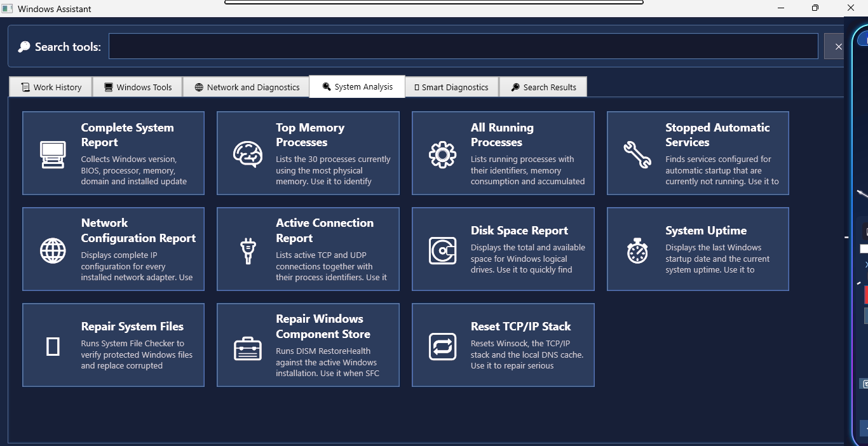Switch to the Windows Tools tab
The image size is (868, 446).
pyautogui.click(x=138, y=87)
